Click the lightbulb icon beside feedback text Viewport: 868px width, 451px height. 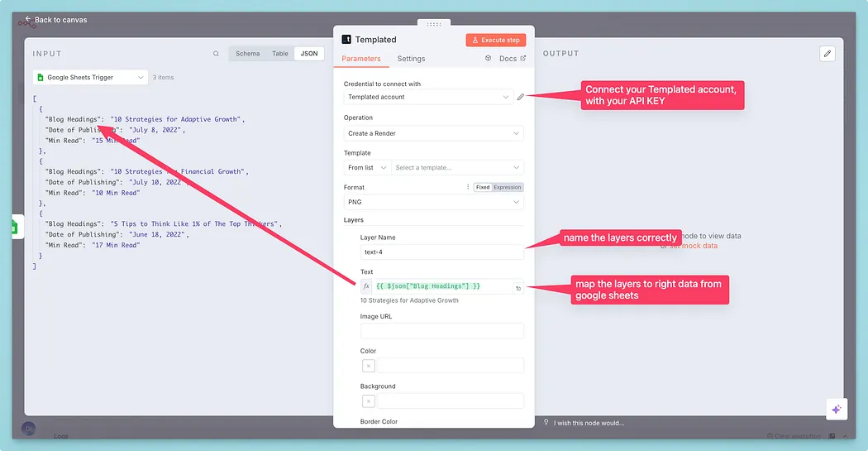pos(546,422)
